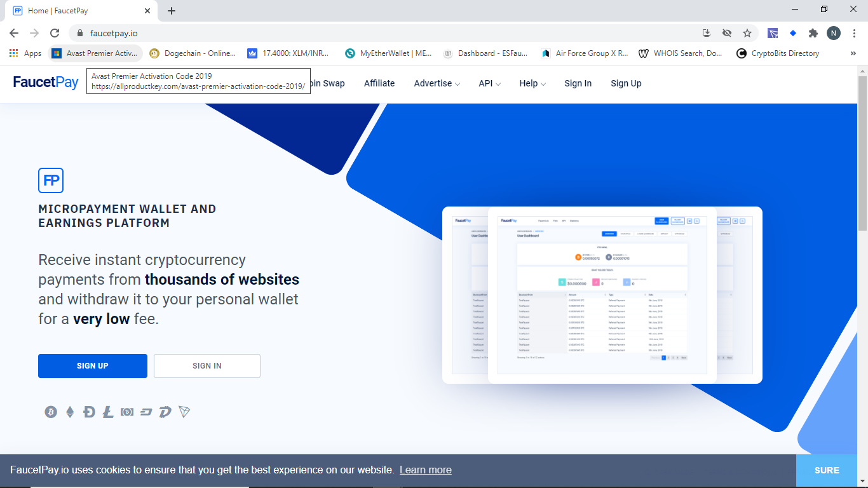Expand the Help dropdown menu
The image size is (868, 488).
(x=532, y=83)
